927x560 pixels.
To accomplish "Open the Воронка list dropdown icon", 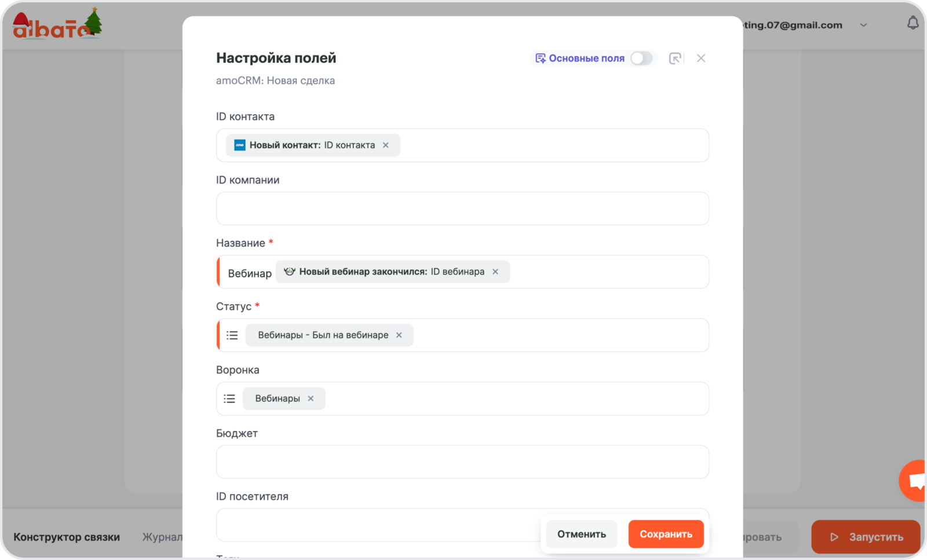I will pyautogui.click(x=230, y=398).
